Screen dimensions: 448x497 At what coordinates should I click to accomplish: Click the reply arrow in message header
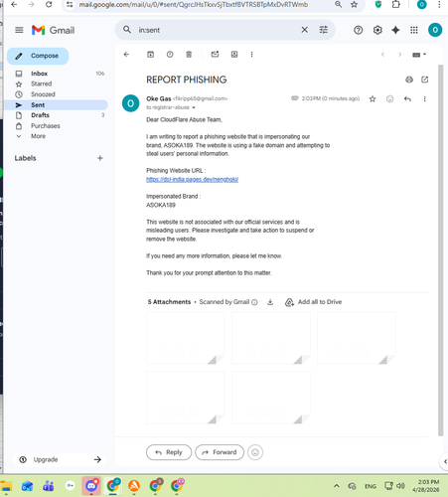pos(407,98)
